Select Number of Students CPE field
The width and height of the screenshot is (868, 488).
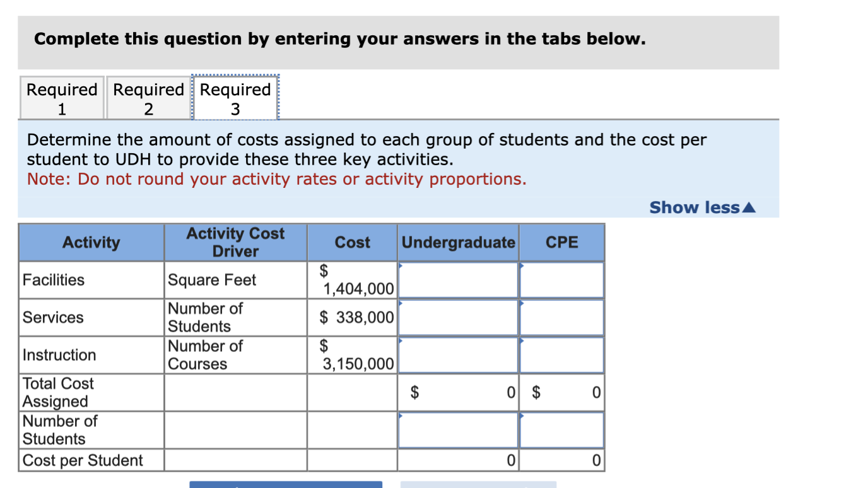coord(561,429)
